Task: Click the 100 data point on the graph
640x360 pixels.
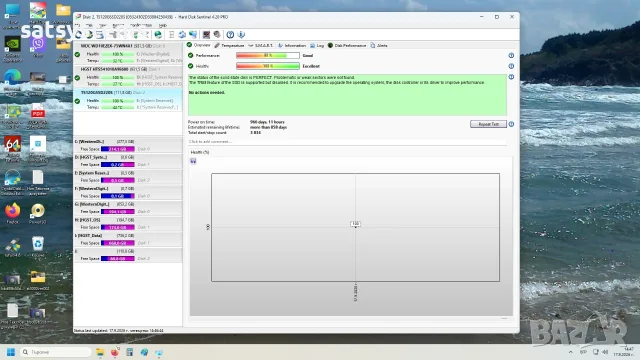Action: pyautogui.click(x=355, y=224)
